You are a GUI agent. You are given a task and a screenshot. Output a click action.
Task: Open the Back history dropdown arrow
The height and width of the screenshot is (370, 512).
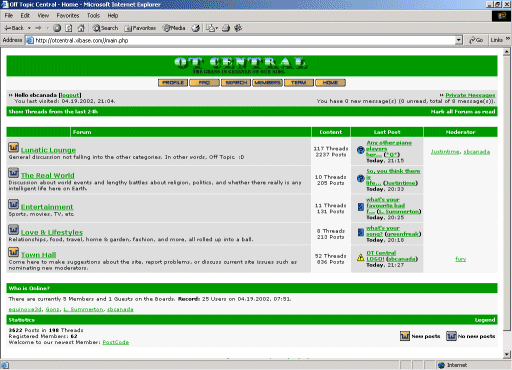[29, 28]
